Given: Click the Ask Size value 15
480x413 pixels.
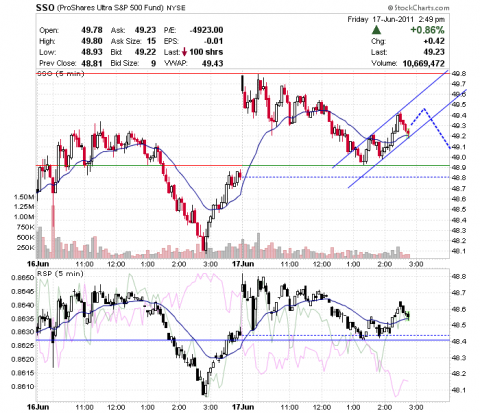Looking at the screenshot, I should [151, 41].
